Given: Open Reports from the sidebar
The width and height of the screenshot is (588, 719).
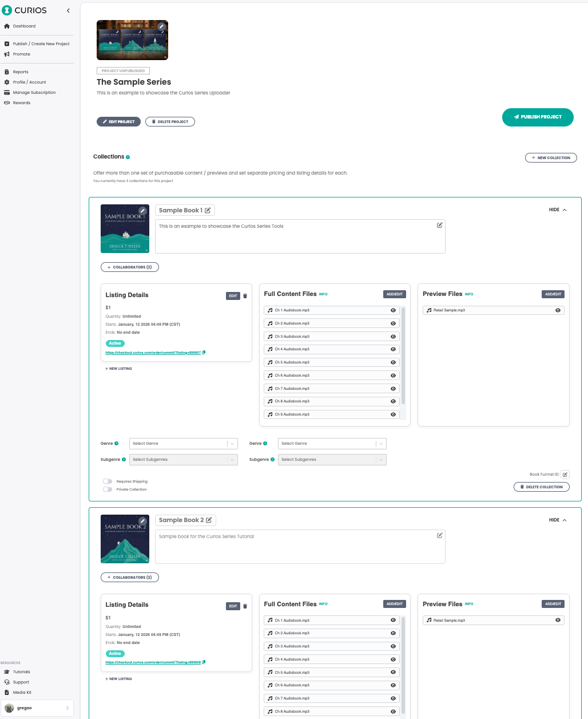Looking at the screenshot, I should pyautogui.click(x=21, y=72).
